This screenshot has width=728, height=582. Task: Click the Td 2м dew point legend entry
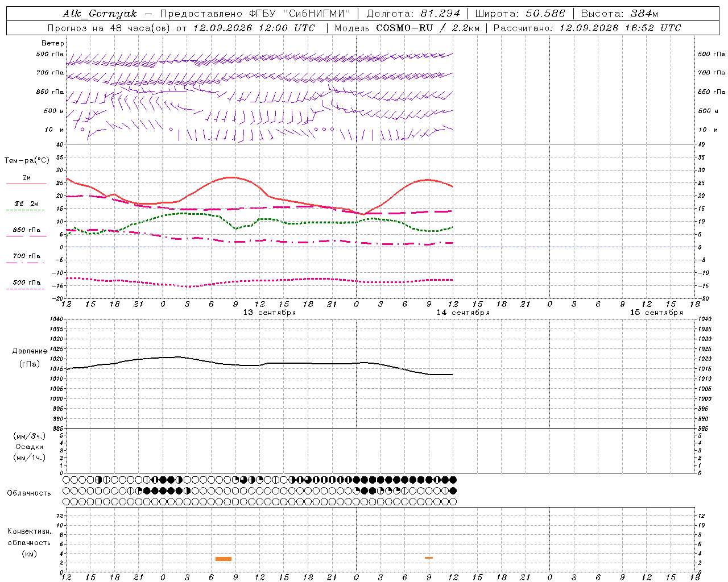[x=26, y=203]
